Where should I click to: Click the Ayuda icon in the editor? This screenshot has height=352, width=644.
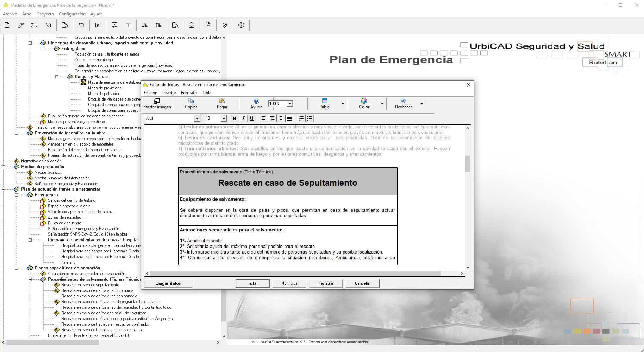click(256, 104)
